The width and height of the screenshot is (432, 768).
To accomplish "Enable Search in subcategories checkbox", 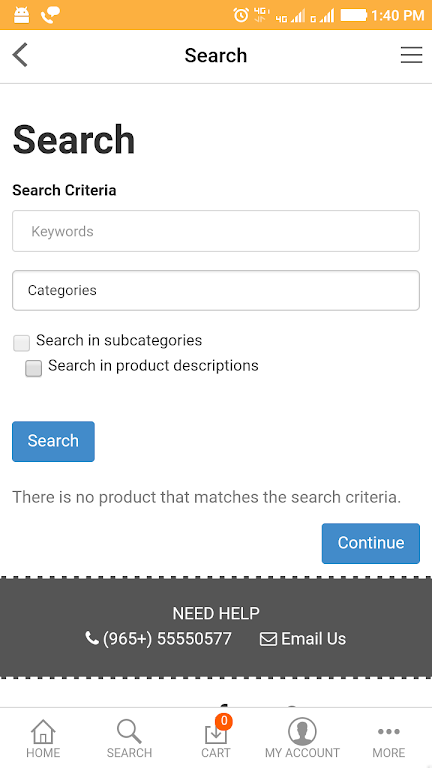I will (x=22, y=343).
